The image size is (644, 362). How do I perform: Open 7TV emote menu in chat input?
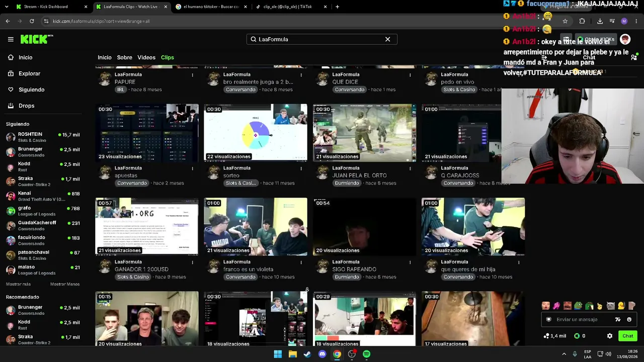(x=618, y=319)
